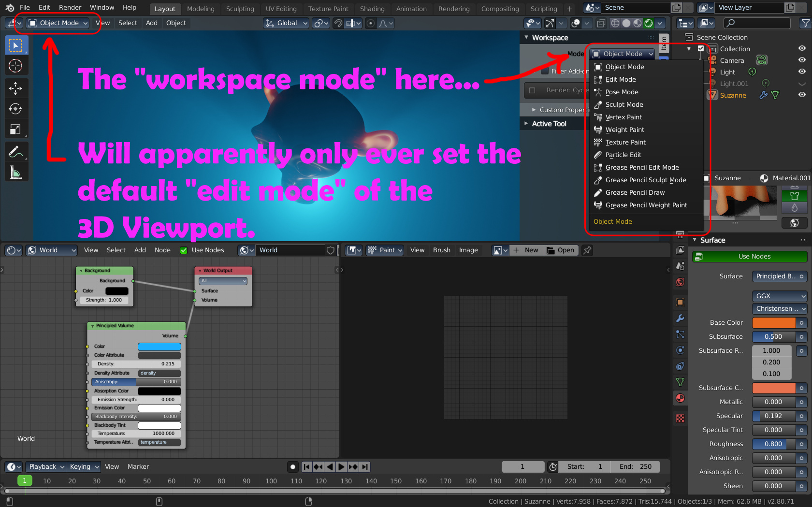Image resolution: width=812 pixels, height=507 pixels.
Task: Uncheck the Collection exclude checkbox
Action: (x=701, y=49)
